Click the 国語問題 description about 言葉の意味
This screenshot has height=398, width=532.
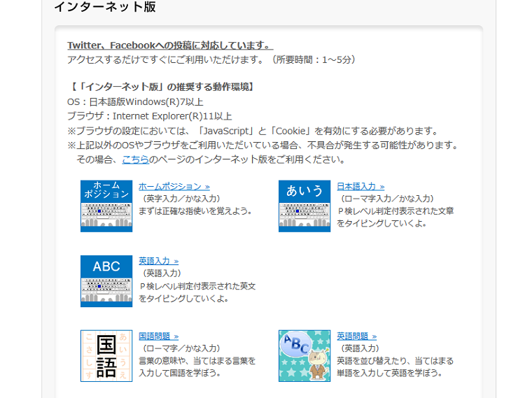point(197,367)
